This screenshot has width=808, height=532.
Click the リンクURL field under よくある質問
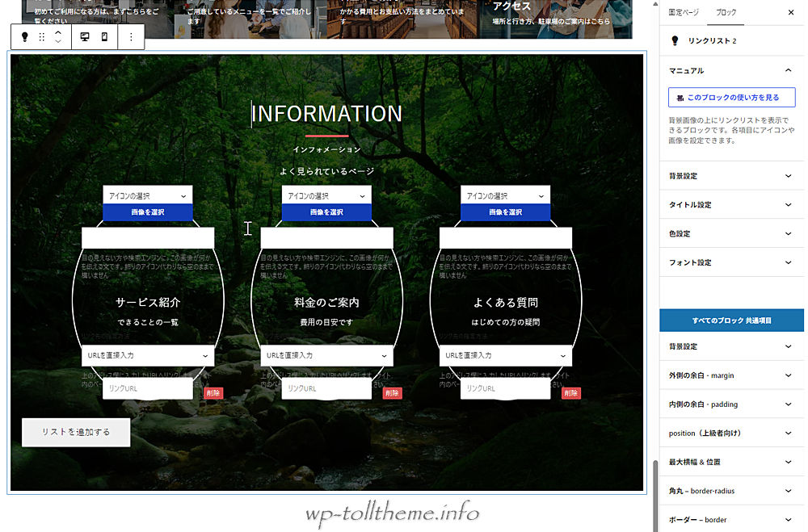[x=506, y=388]
